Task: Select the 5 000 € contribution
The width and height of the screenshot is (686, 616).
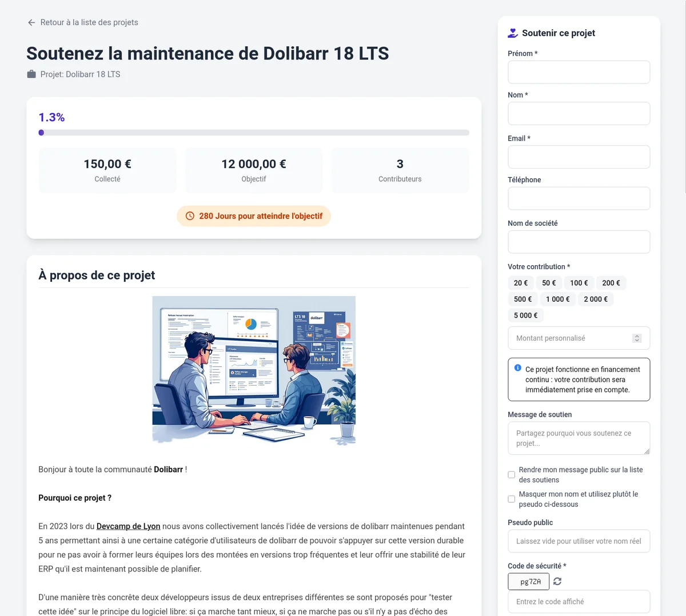Action: point(525,315)
